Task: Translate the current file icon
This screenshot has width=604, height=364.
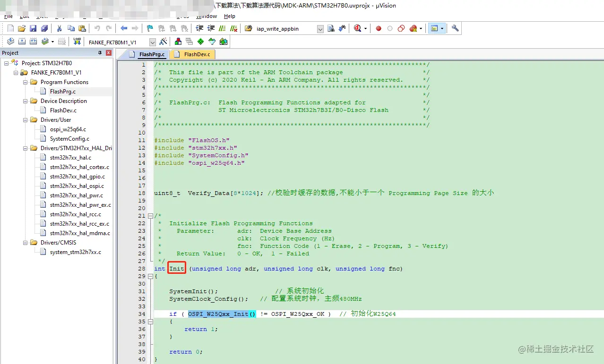Action: pyautogui.click(x=10, y=42)
